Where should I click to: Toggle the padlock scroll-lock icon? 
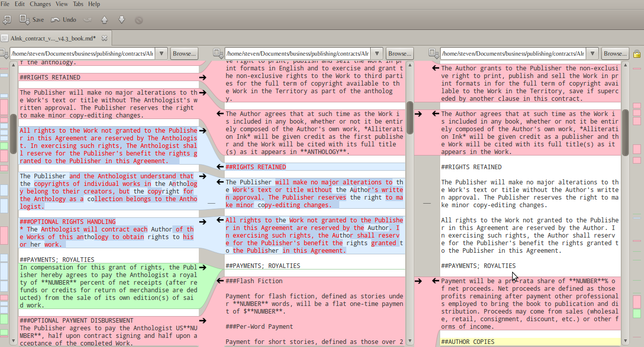(637, 54)
